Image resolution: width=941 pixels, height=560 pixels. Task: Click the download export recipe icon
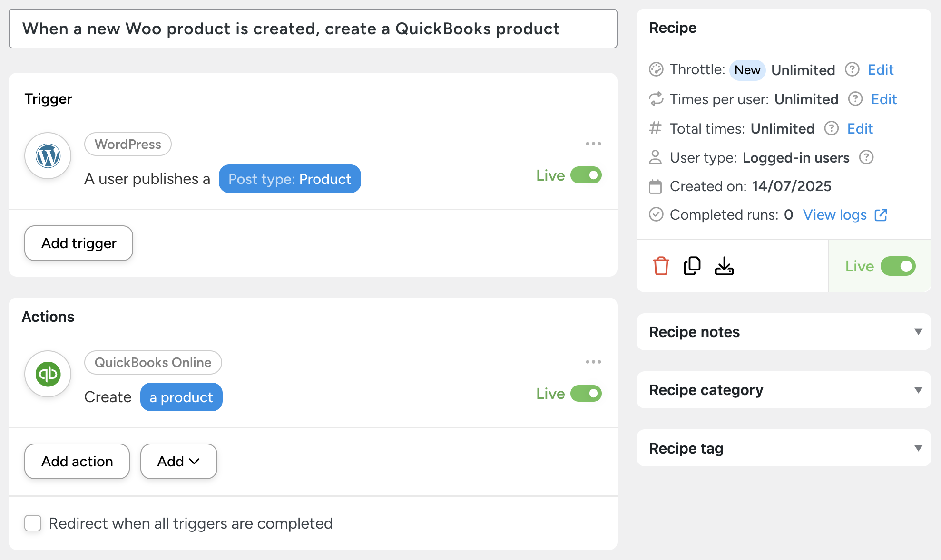coord(724,266)
